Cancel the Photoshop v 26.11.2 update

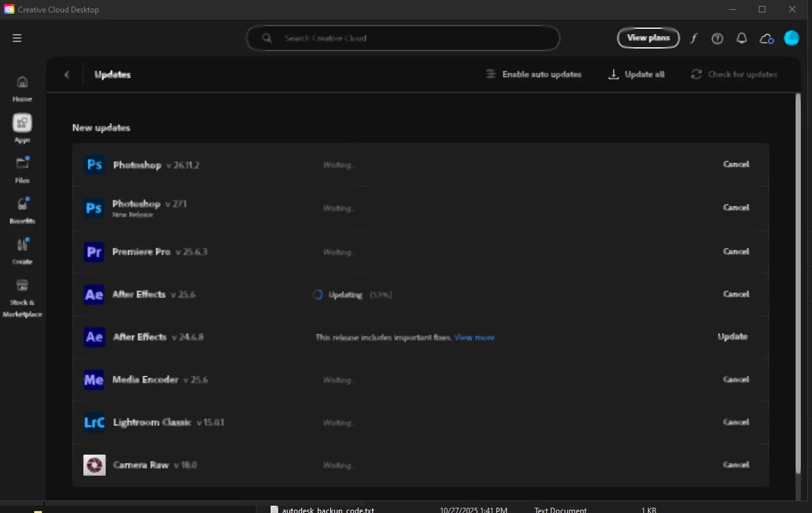pos(736,165)
